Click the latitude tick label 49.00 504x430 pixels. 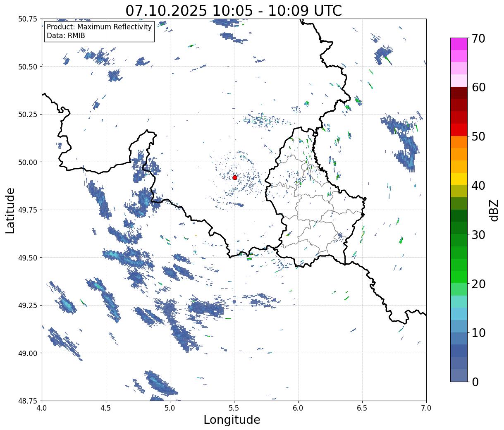click(x=28, y=353)
